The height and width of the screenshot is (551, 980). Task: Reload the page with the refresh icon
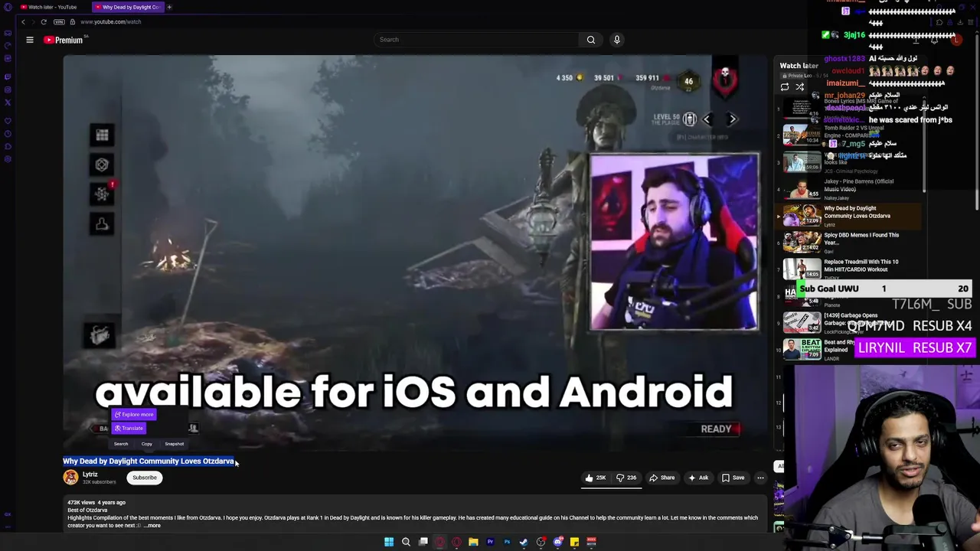click(44, 21)
